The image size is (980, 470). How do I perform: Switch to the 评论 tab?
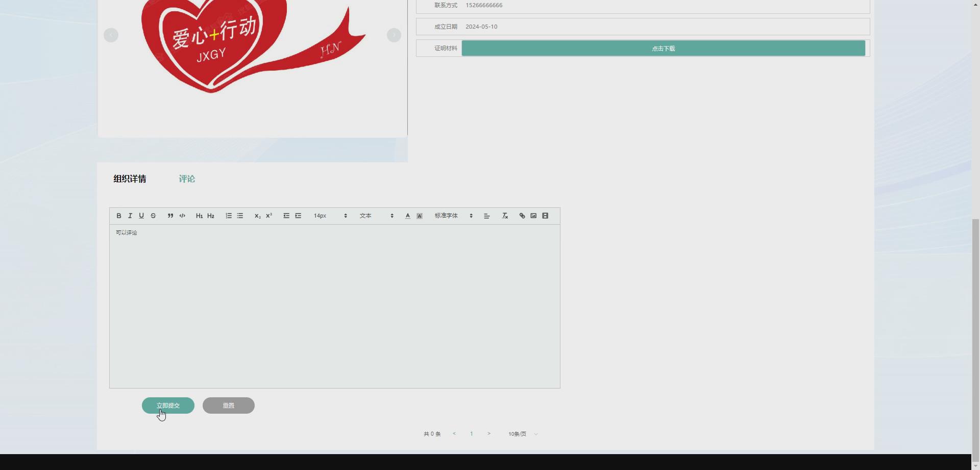[x=187, y=179]
